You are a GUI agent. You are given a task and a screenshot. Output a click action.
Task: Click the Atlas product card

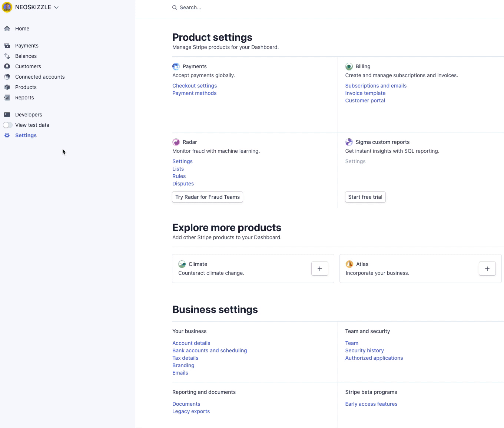(421, 269)
